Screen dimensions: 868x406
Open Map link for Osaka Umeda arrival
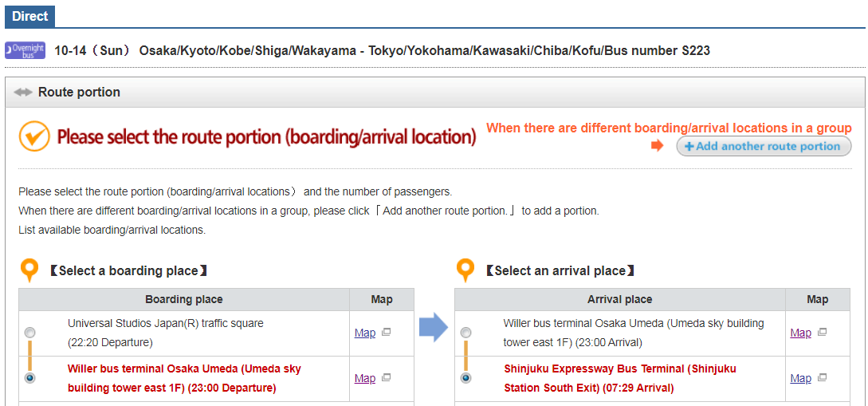[x=801, y=333]
